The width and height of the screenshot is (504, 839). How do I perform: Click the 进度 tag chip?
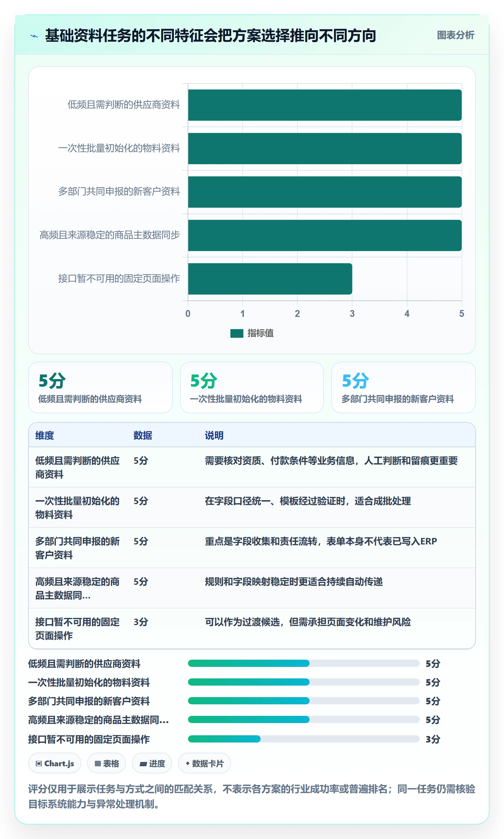(152, 763)
